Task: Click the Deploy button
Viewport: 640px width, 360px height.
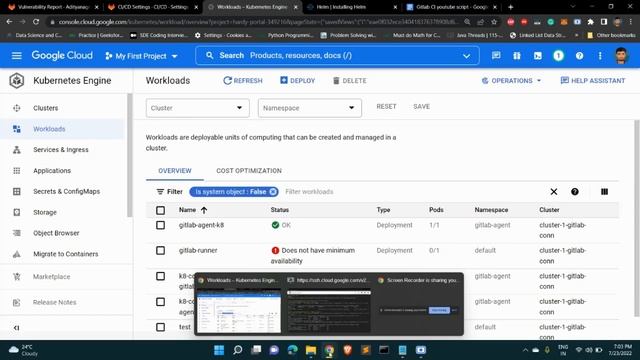Action: click(x=298, y=81)
